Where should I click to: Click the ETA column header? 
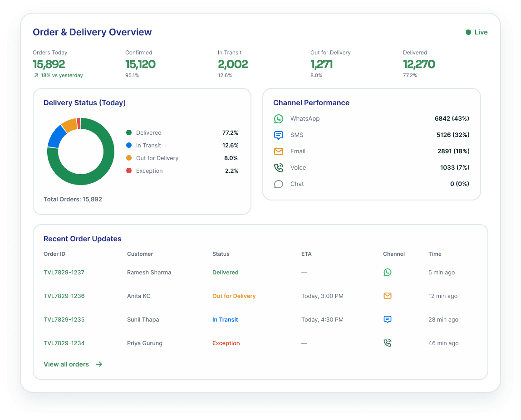[306, 254]
